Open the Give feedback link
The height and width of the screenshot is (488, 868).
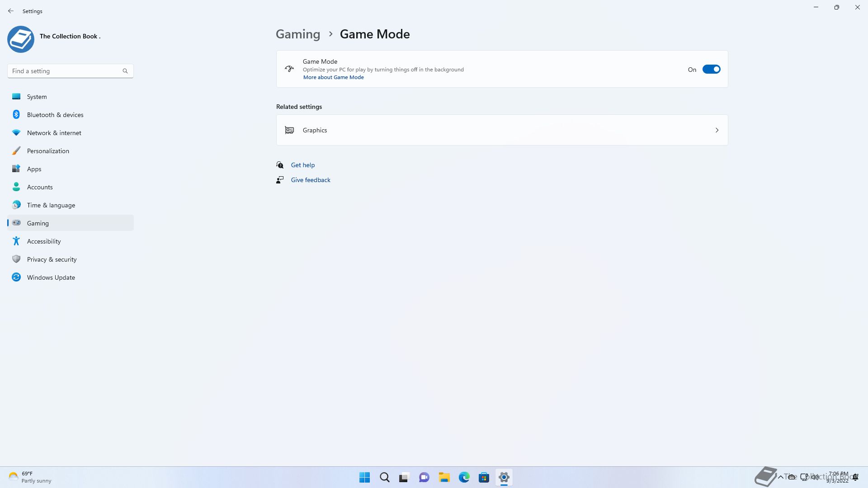coord(310,180)
